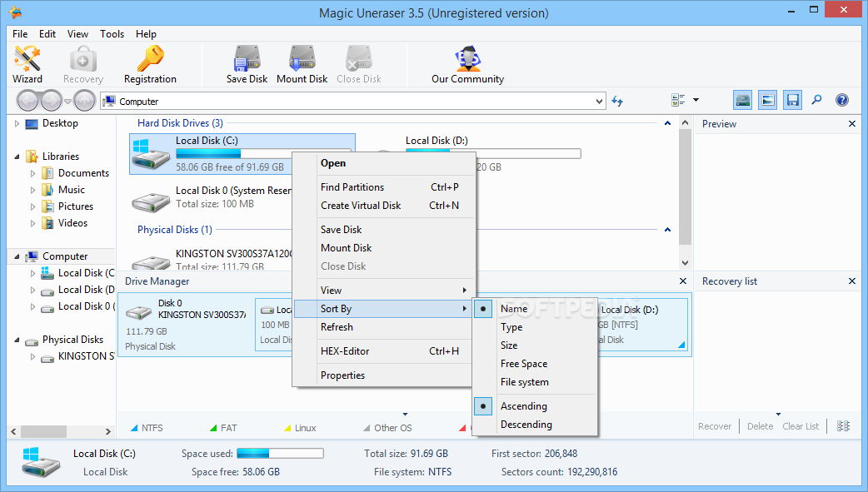The height and width of the screenshot is (492, 868).
Task: Expand the Documents tree node
Action: (x=32, y=173)
